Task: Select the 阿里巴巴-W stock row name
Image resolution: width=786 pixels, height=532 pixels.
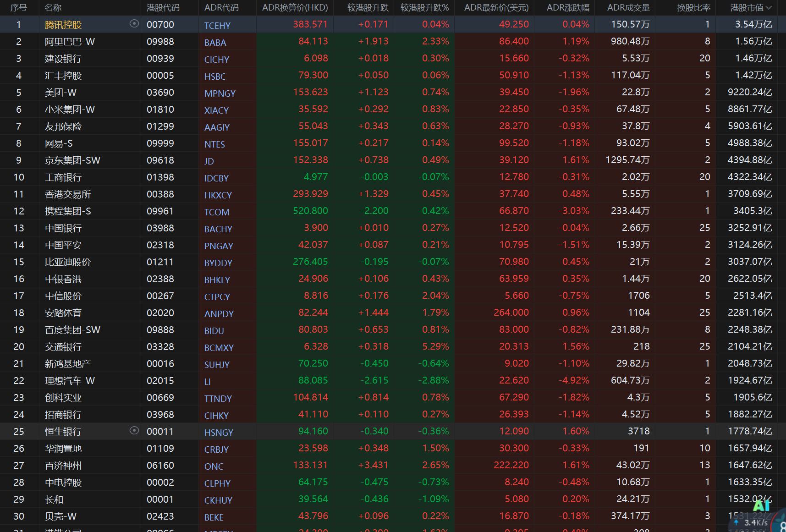Action: 70,42
